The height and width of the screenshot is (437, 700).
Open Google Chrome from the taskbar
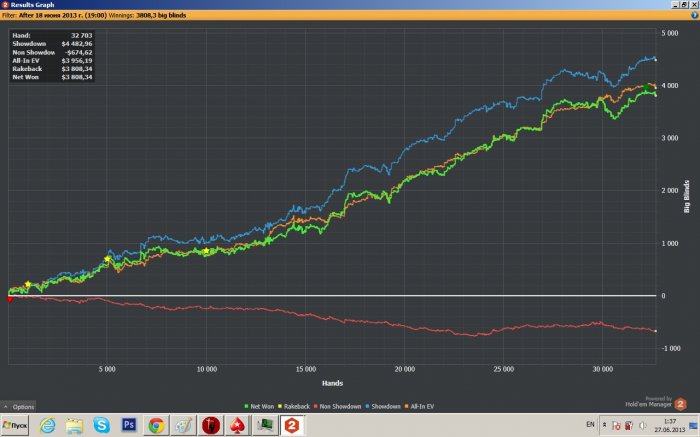point(156,425)
